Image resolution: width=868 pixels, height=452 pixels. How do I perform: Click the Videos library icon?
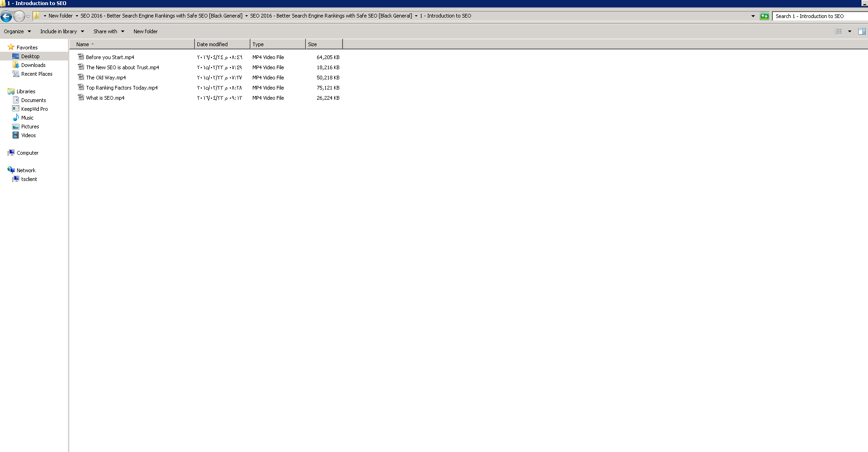pyautogui.click(x=16, y=135)
